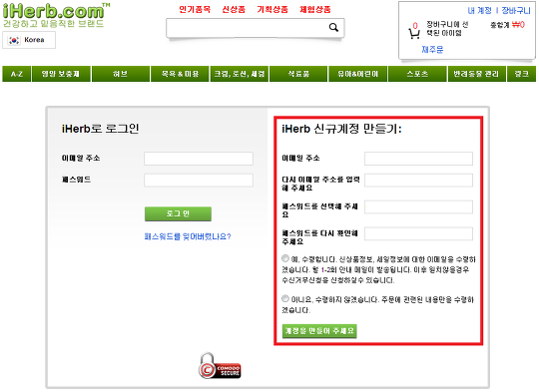Open the shopping cart icon
This screenshot has width=539, height=392.
[x=414, y=34]
